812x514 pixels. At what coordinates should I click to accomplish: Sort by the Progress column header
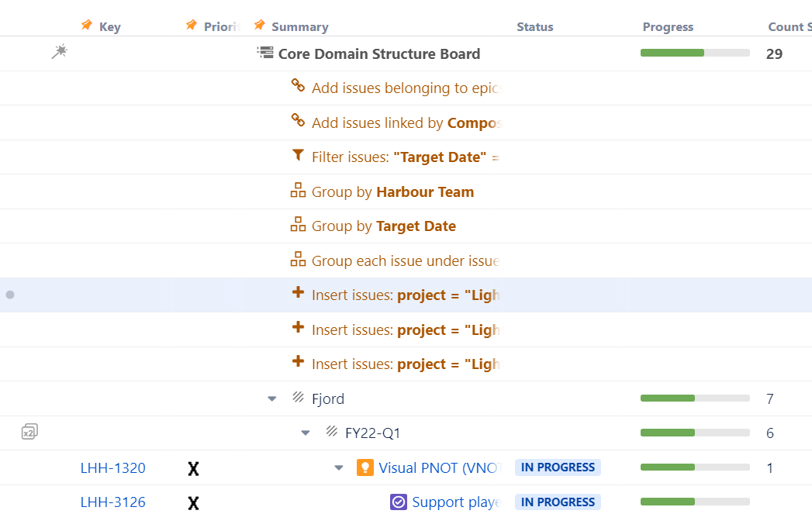[668, 27]
